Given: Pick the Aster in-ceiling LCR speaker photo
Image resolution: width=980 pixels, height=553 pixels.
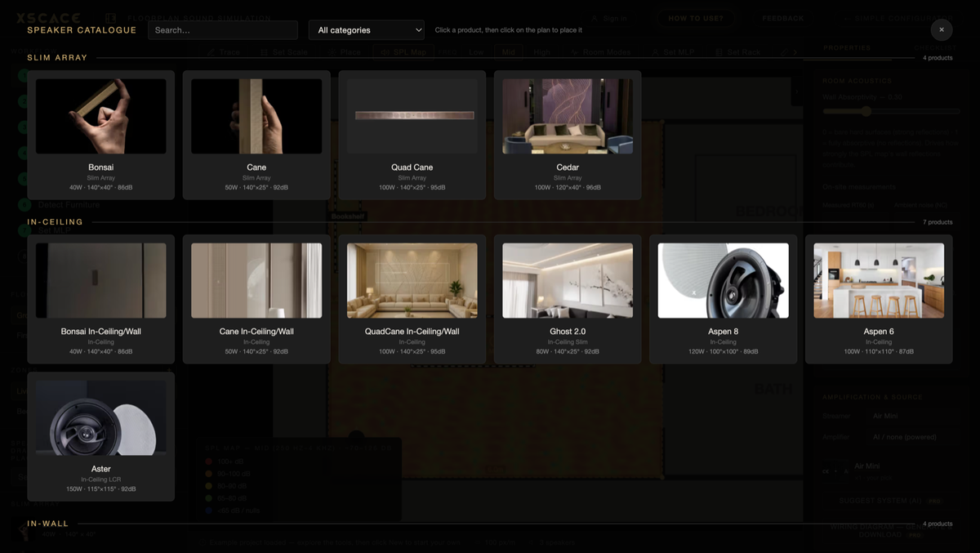Looking at the screenshot, I should pyautogui.click(x=101, y=417).
